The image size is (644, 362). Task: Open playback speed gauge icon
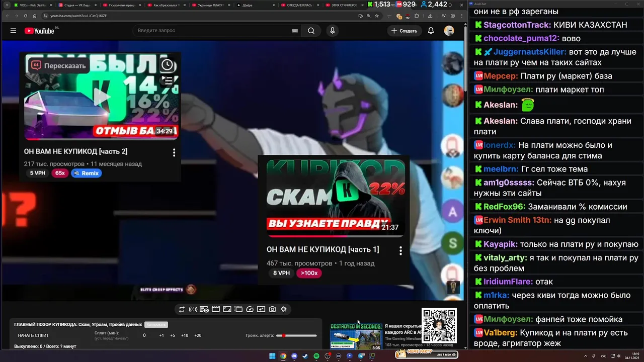coord(250,309)
